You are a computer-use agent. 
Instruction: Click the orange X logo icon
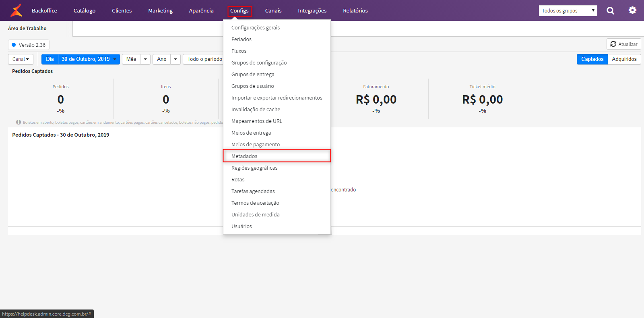click(x=16, y=10)
